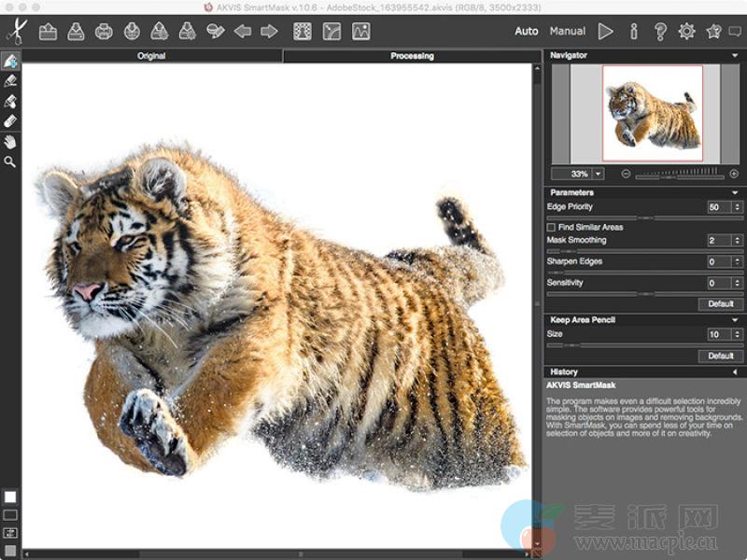Open program info with the 'i' icon
Viewport: 747px width, 560px height.
pyautogui.click(x=634, y=32)
